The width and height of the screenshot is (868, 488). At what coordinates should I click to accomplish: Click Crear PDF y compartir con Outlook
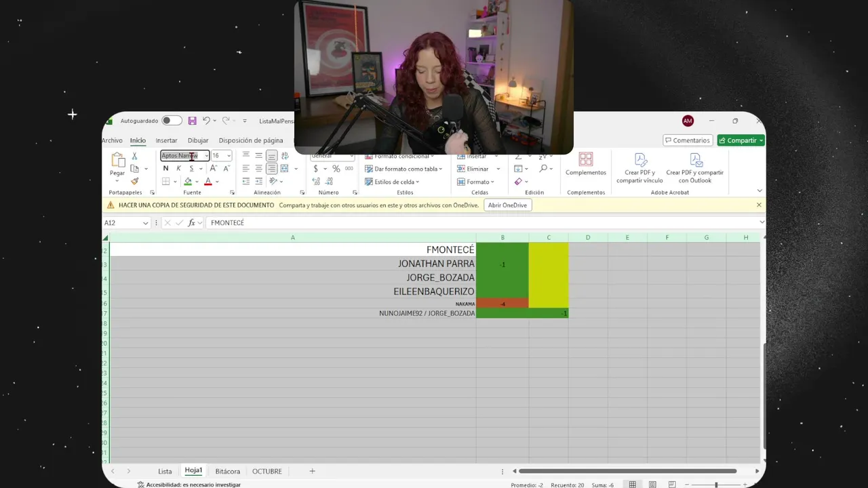pyautogui.click(x=695, y=168)
